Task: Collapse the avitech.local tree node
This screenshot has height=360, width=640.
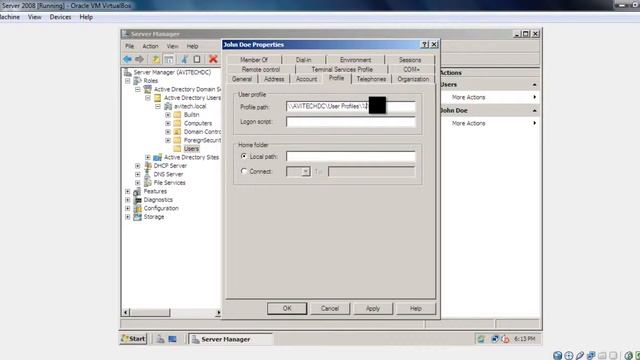Action: point(158,106)
